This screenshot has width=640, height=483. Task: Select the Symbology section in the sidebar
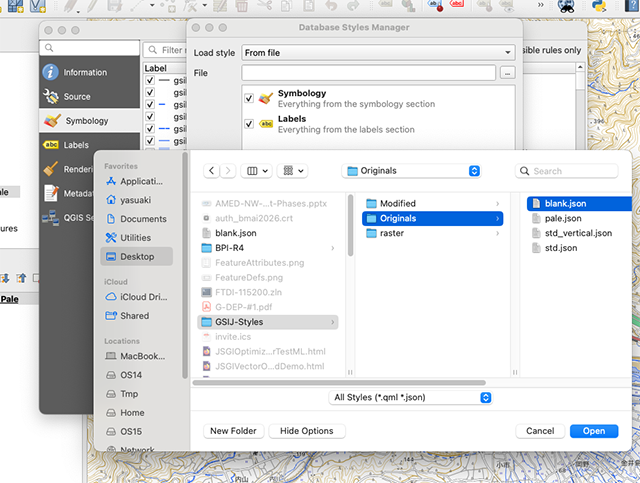click(x=89, y=120)
